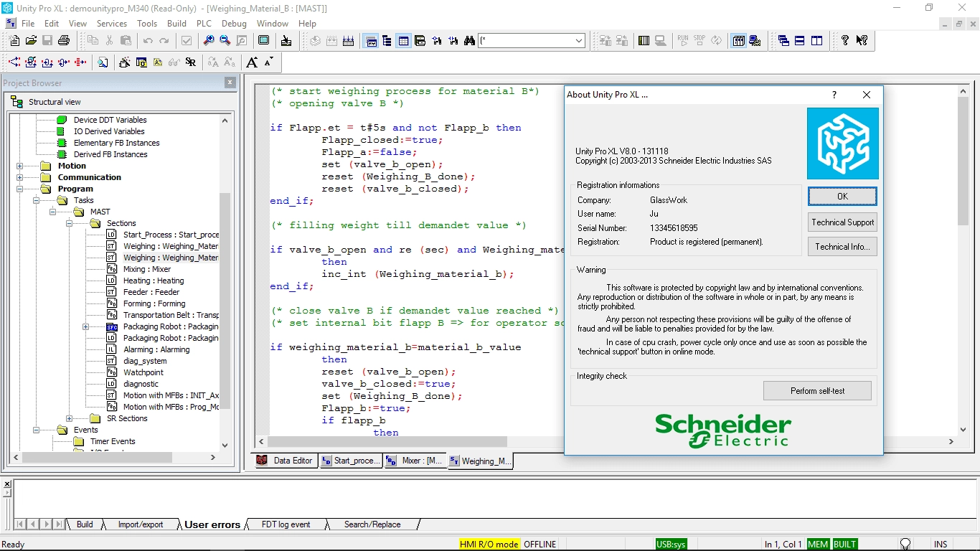Select the Build output tab

tap(85, 524)
